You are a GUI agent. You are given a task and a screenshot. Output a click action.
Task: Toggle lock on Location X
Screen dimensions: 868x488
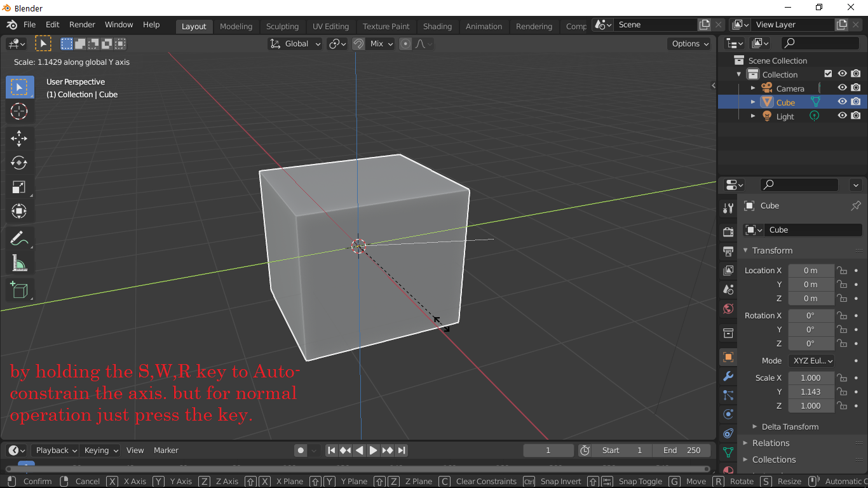pyautogui.click(x=842, y=270)
